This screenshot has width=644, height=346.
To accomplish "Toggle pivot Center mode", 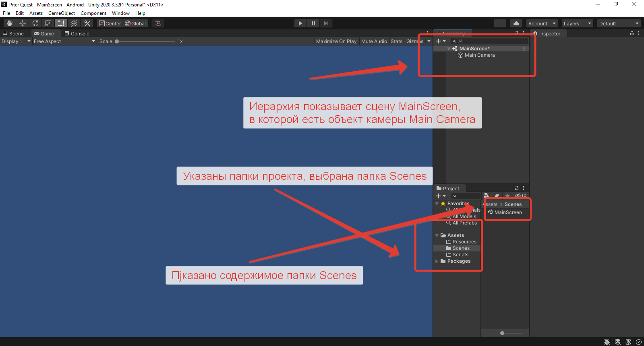I will [110, 23].
